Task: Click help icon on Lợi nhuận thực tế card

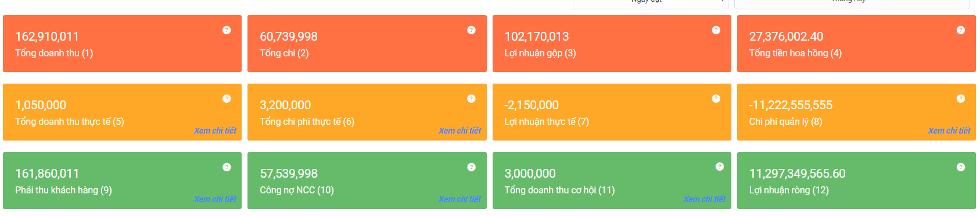Action: pyautogui.click(x=716, y=99)
